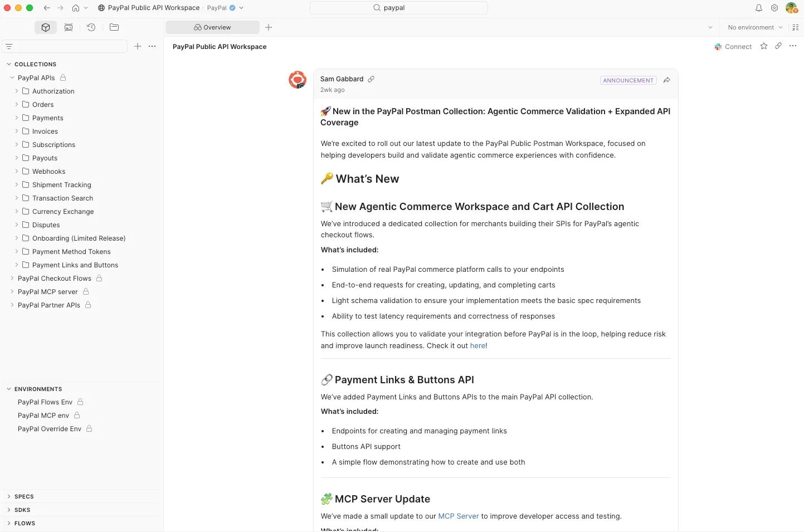Open sidebar more options ellipsis
This screenshot has height=532, width=804.
(152, 46)
